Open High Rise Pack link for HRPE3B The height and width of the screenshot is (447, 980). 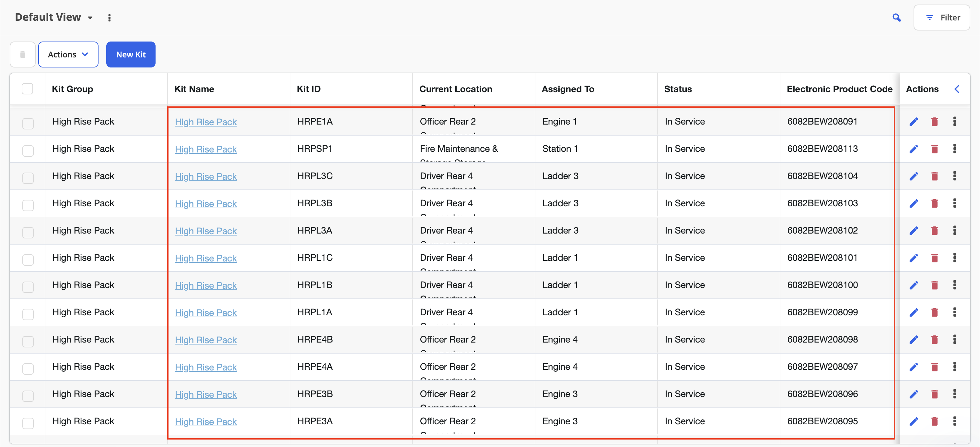tap(206, 394)
